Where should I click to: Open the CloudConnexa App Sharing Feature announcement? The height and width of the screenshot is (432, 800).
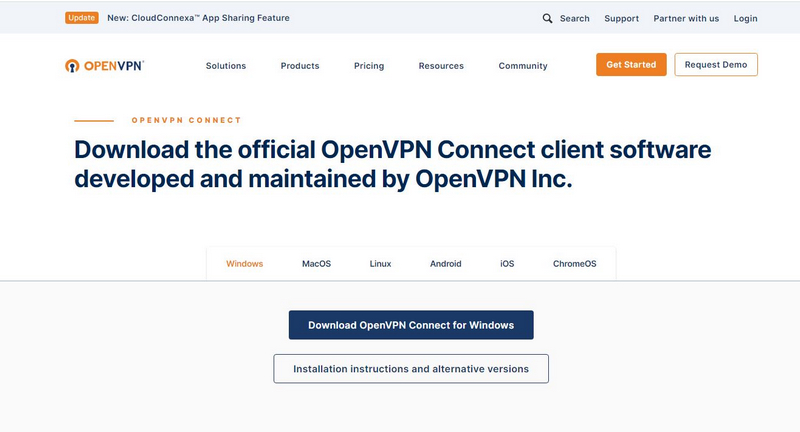coord(198,18)
